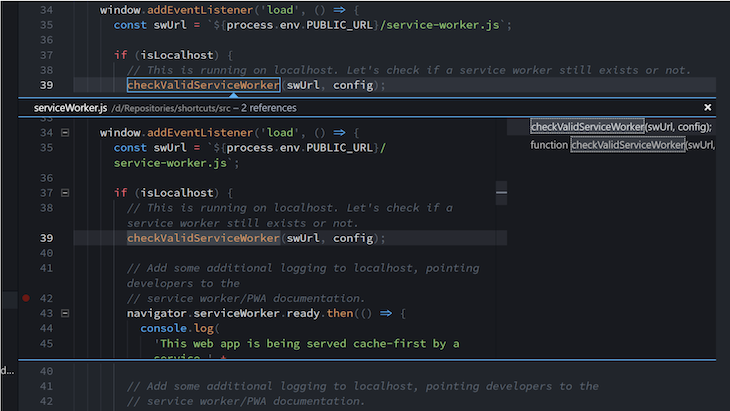Click checkValidServiceWorker on main editor line 39
The height and width of the screenshot is (411, 730).
pos(203,85)
